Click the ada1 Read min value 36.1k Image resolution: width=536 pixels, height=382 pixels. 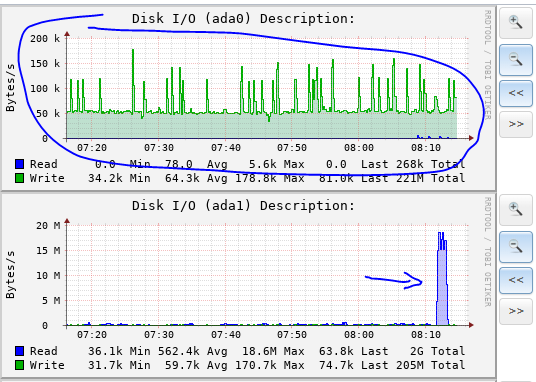[x=105, y=351]
